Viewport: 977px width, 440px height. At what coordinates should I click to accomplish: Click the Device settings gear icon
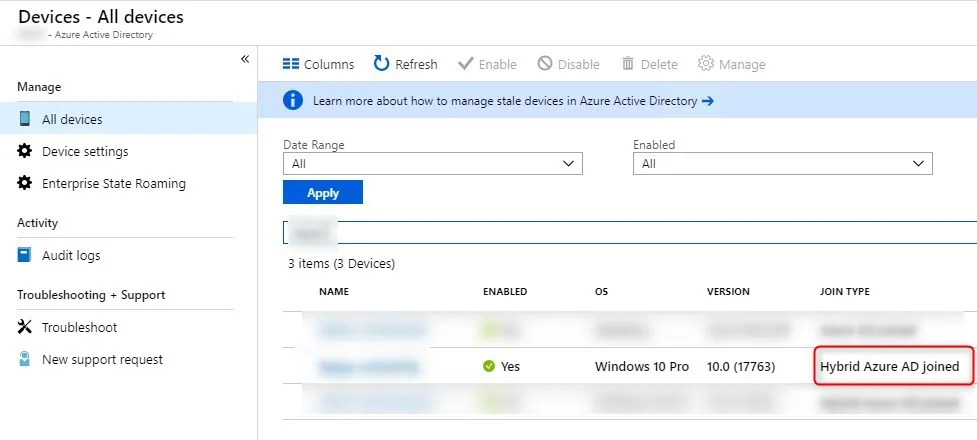click(x=24, y=151)
